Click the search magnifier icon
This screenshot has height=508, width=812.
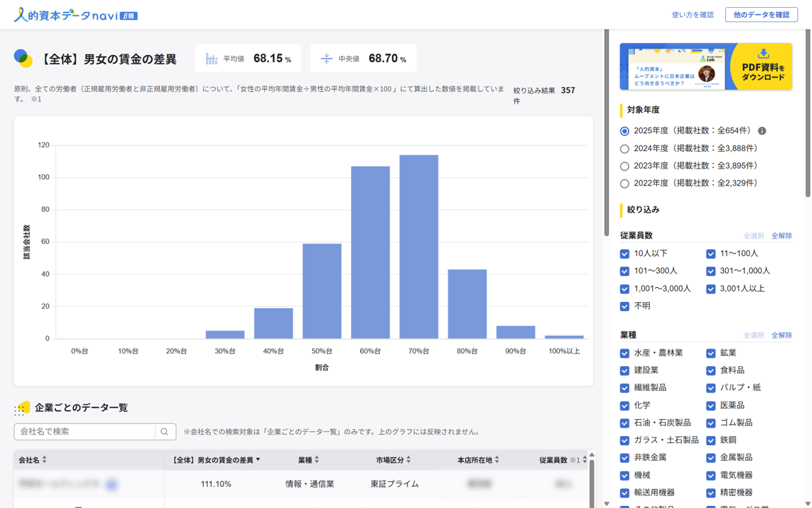coord(165,432)
